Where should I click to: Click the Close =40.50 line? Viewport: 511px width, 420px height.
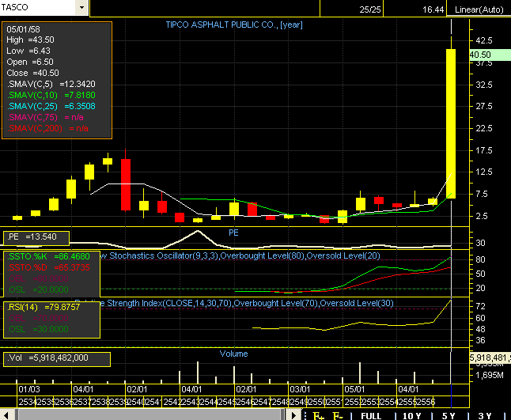tap(32, 73)
